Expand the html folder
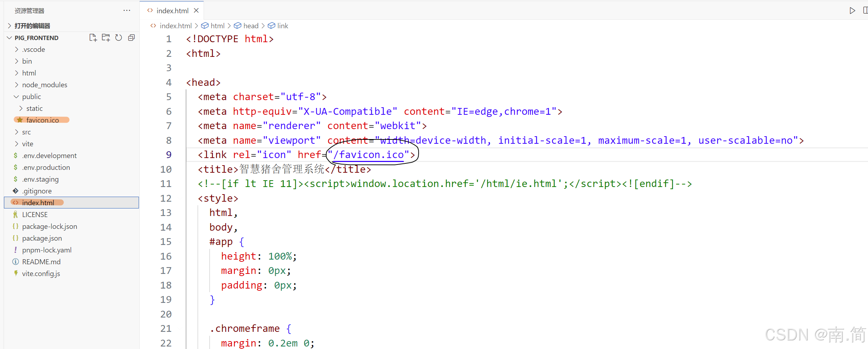 tap(71, 73)
